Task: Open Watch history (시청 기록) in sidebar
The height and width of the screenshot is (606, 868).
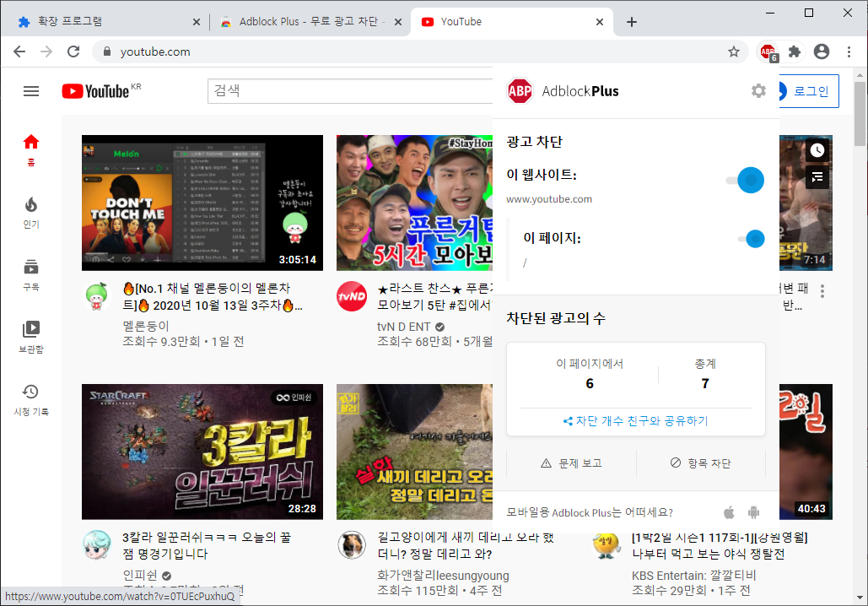Action: [31, 400]
